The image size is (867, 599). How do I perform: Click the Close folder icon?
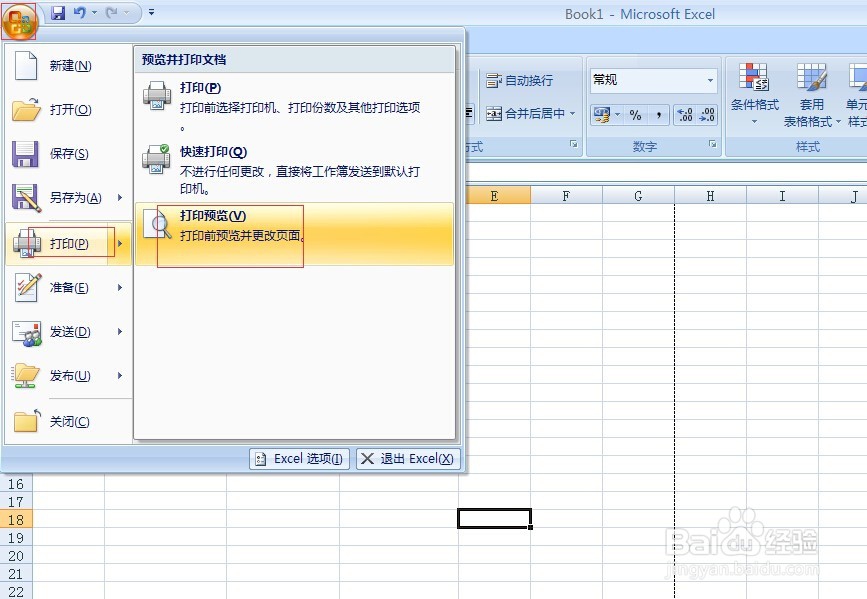(27, 421)
